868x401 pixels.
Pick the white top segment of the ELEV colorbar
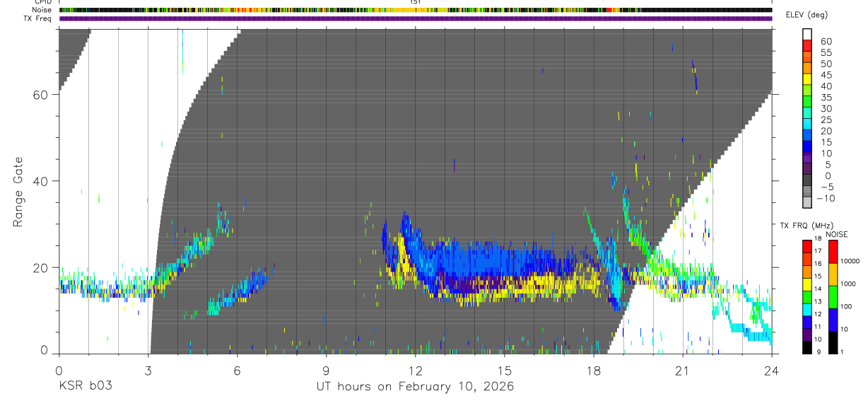807,35
